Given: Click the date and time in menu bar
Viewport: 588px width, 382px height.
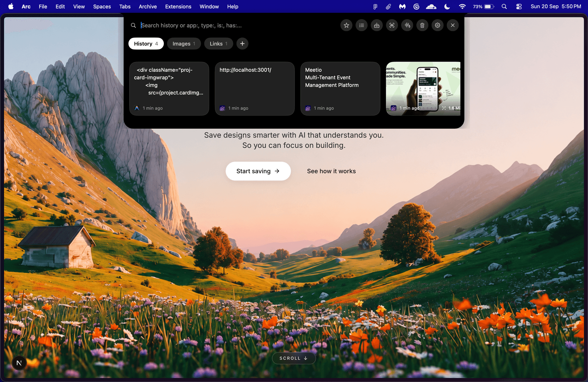Looking at the screenshot, I should click(556, 6).
